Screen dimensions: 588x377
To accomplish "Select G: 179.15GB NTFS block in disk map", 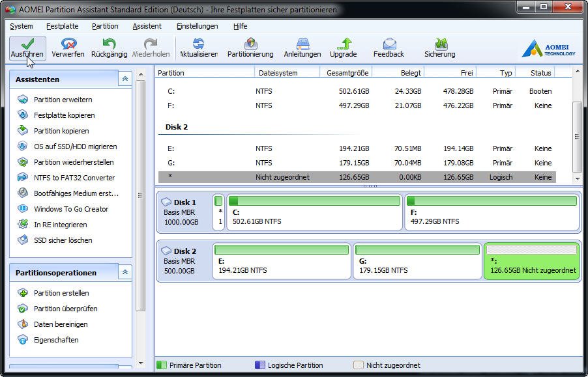I will click(x=417, y=261).
